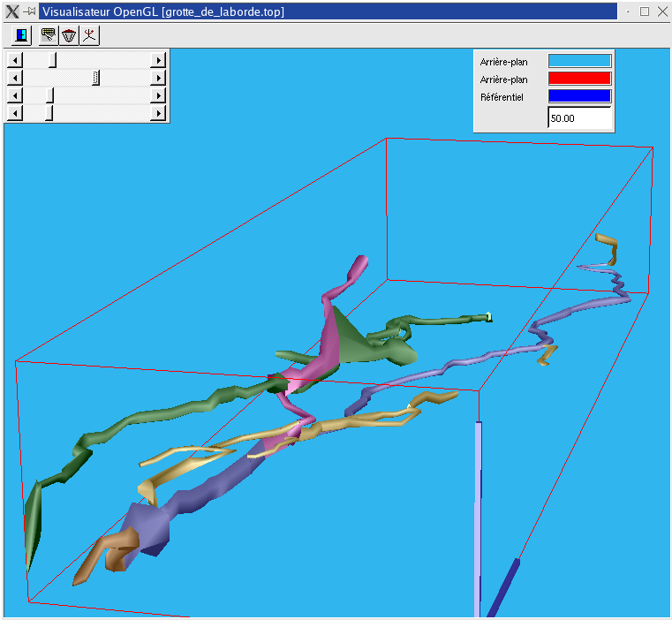Maximize the Visualisateur OpenGL window
Image resolution: width=672 pixels, height=620 pixels.
point(644,11)
